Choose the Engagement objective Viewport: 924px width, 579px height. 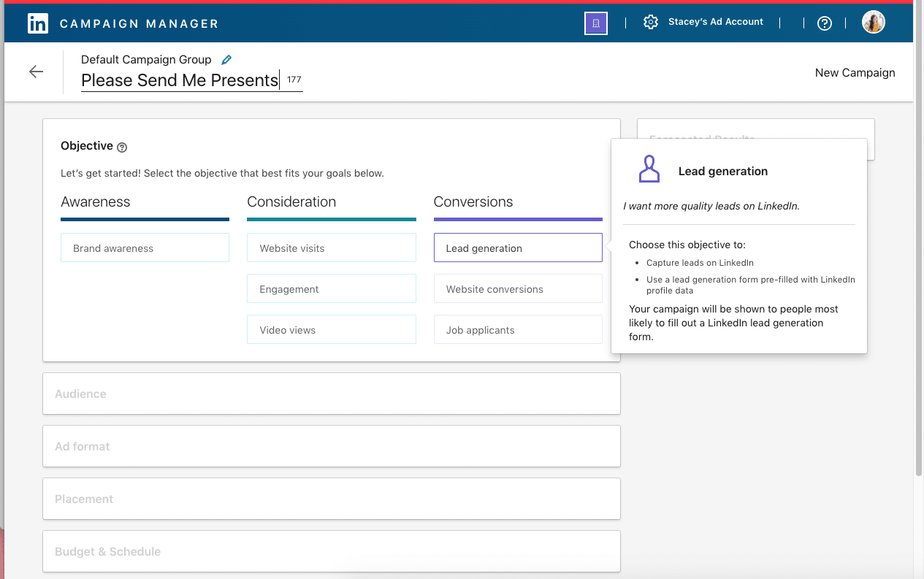tap(331, 289)
